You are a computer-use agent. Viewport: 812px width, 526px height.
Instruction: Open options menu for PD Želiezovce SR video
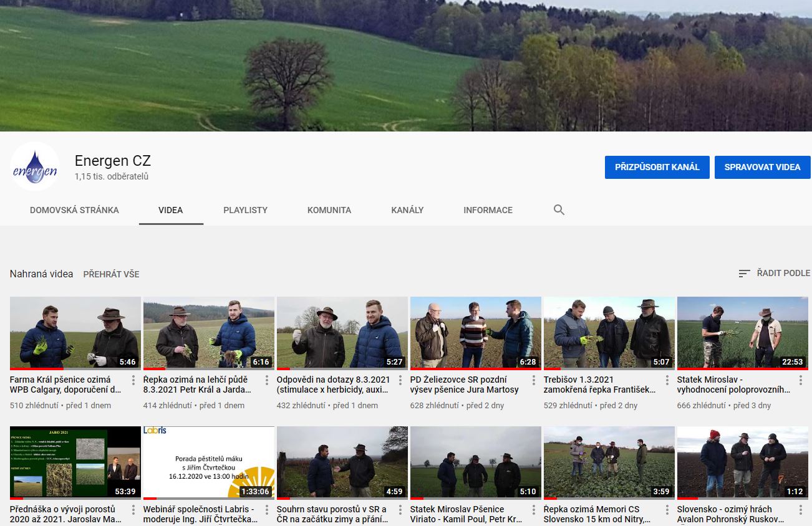534,380
